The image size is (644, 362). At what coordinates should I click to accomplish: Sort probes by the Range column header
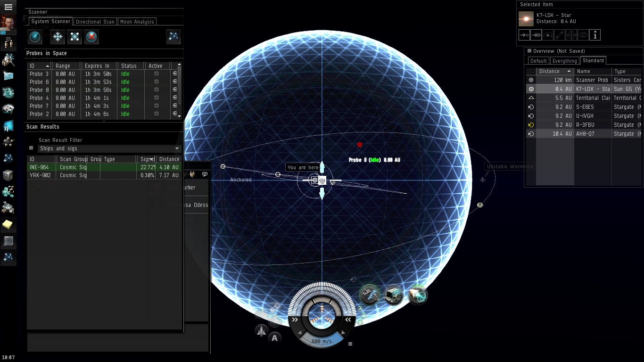[x=66, y=66]
